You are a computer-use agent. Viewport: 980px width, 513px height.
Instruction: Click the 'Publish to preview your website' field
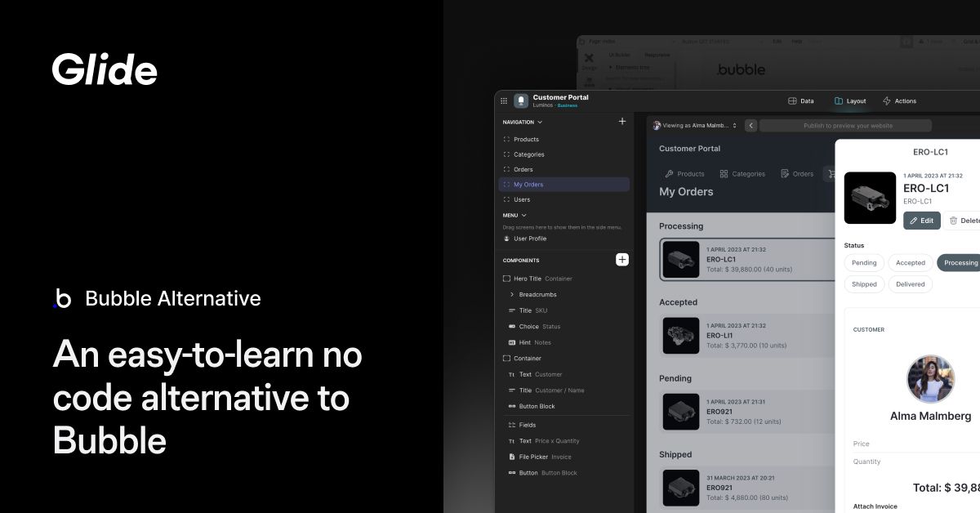tap(845, 126)
